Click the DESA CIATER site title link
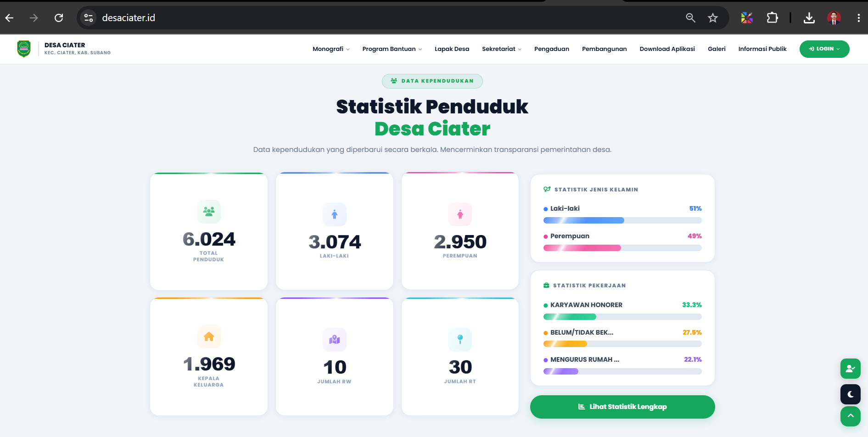 (x=65, y=45)
